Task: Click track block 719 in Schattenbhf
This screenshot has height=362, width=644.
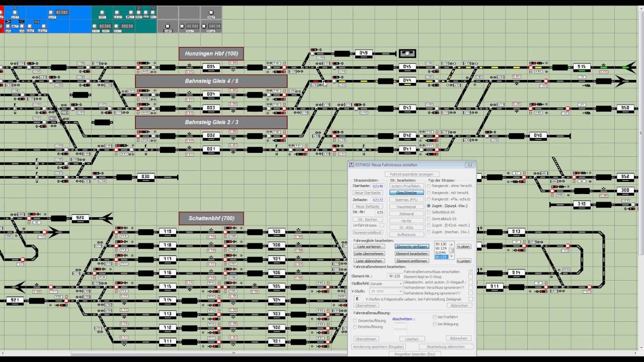Action: click(x=168, y=232)
